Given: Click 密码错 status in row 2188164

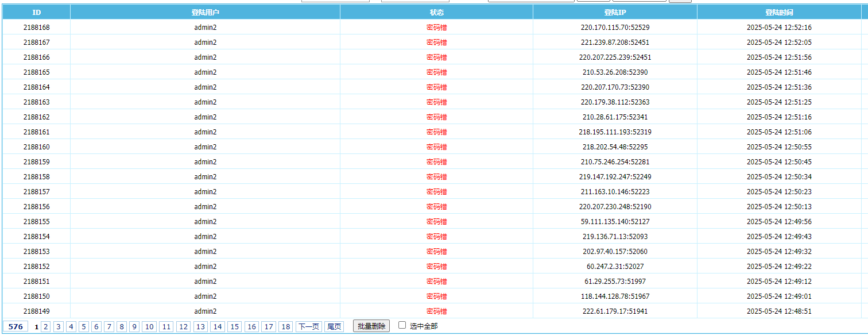Looking at the screenshot, I should tap(436, 87).
